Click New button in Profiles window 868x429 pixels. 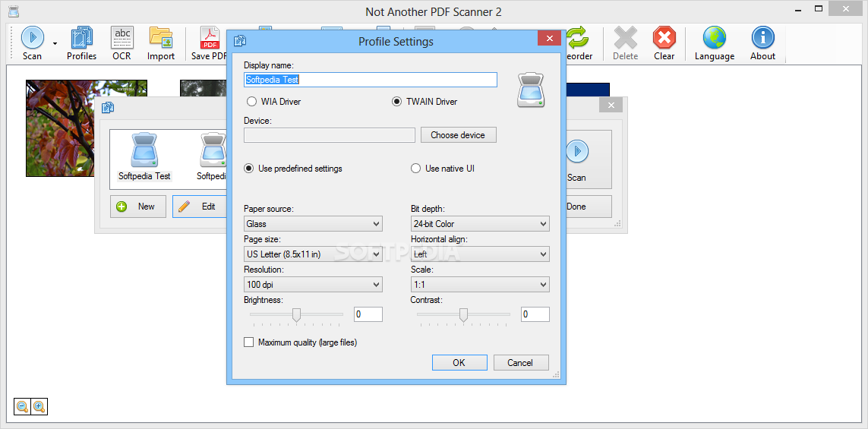(138, 207)
